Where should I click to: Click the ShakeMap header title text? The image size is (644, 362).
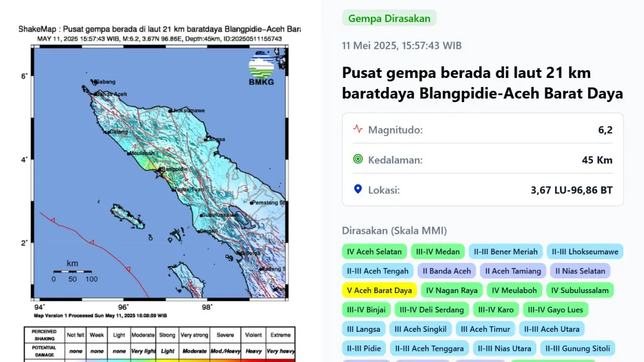[159, 30]
